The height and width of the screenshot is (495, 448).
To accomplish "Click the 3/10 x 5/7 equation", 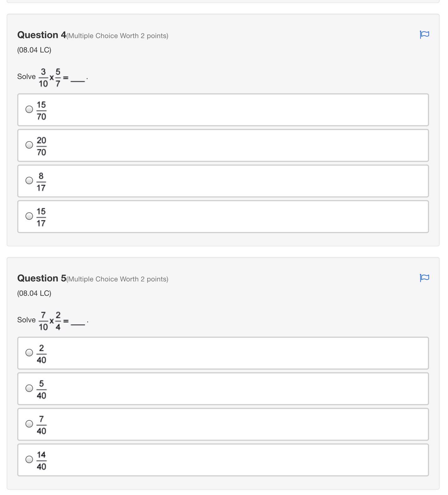I will point(53,77).
